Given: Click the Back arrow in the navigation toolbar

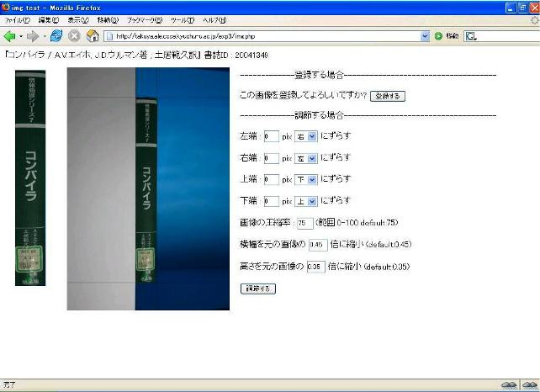Looking at the screenshot, I should coord(10,36).
